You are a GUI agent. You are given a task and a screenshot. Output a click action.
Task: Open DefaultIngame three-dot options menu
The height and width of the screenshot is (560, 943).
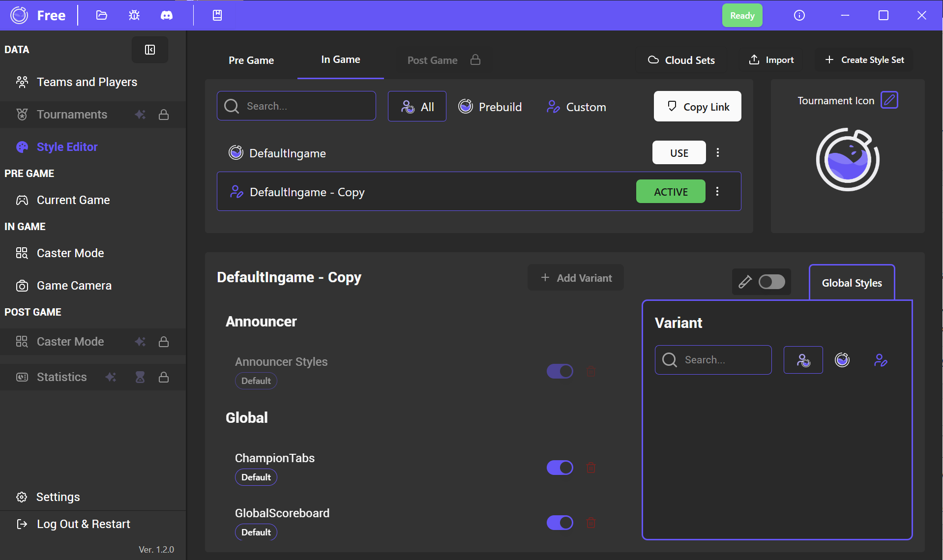[x=717, y=152]
